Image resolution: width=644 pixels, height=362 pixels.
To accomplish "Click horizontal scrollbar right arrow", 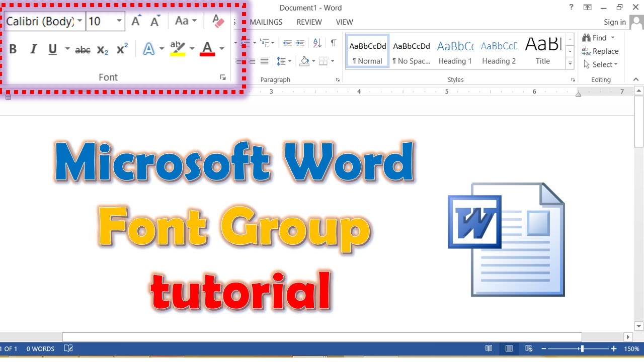I will pyautogui.click(x=628, y=337).
